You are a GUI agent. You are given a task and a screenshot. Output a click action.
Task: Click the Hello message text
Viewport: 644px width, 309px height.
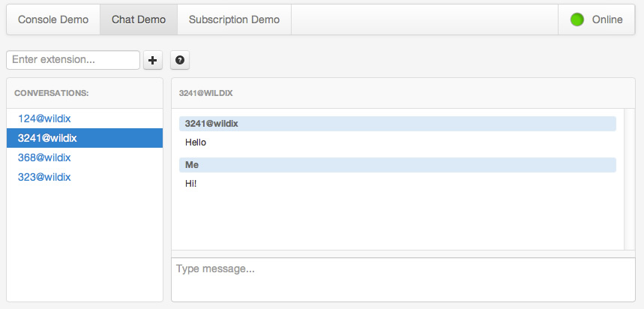pyautogui.click(x=196, y=142)
